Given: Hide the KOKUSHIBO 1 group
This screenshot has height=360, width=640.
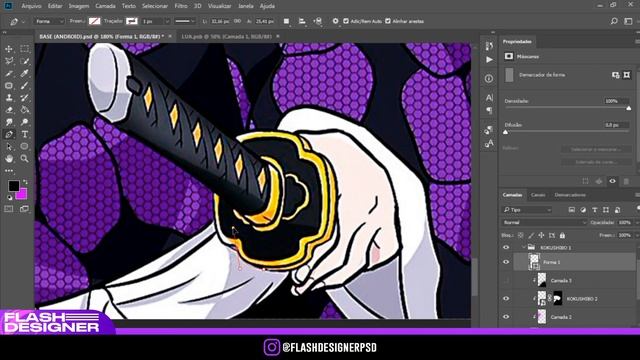Looking at the screenshot, I should coord(506,247).
